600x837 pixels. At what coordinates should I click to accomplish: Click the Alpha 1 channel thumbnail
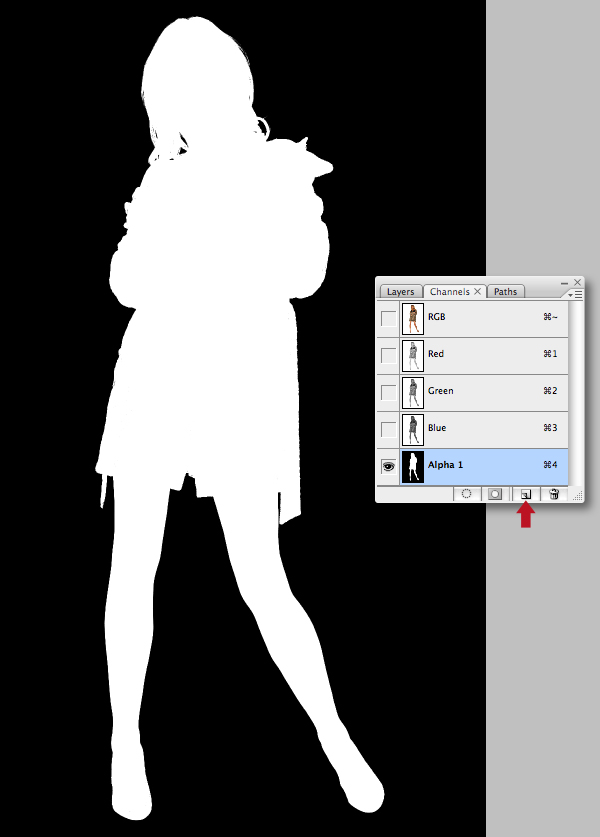click(x=413, y=467)
